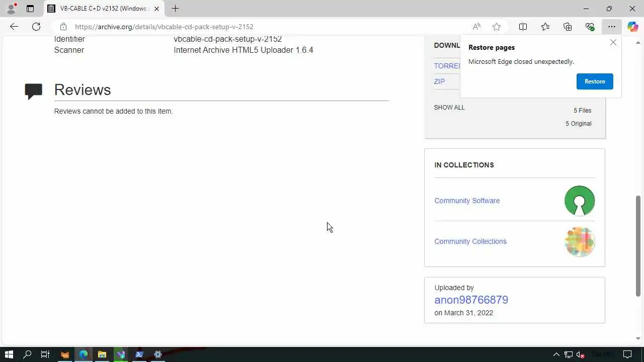This screenshot has height=362, width=644.
Task: Click SHOW ALL download files
Action: (x=449, y=108)
